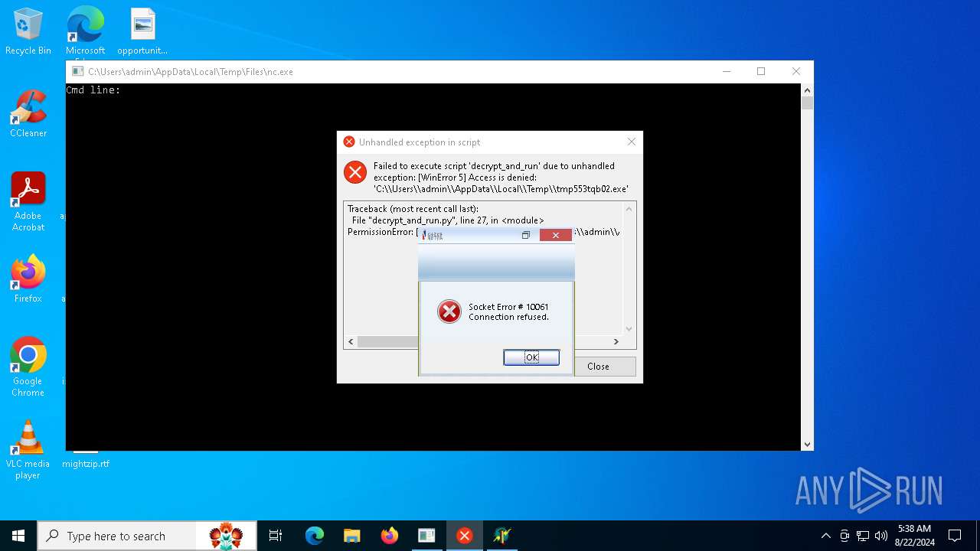Show hidden system tray icons
This screenshot has width=980, height=551.
click(x=825, y=536)
